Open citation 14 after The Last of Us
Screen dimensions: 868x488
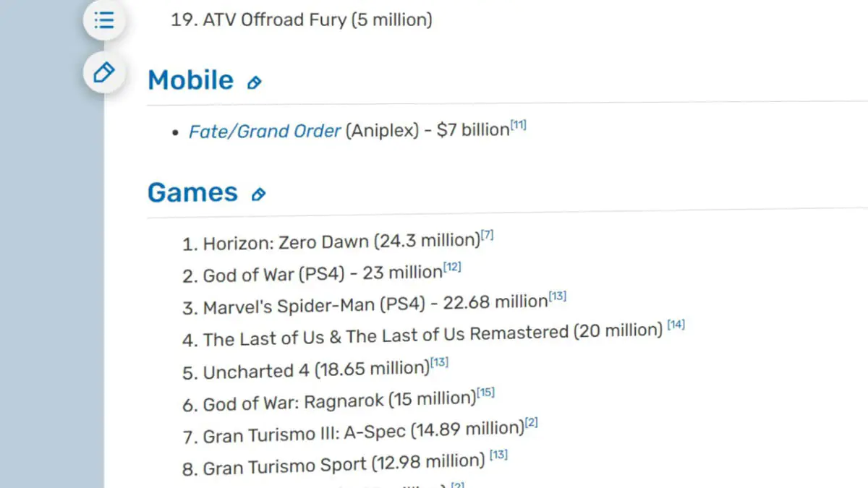(x=676, y=325)
